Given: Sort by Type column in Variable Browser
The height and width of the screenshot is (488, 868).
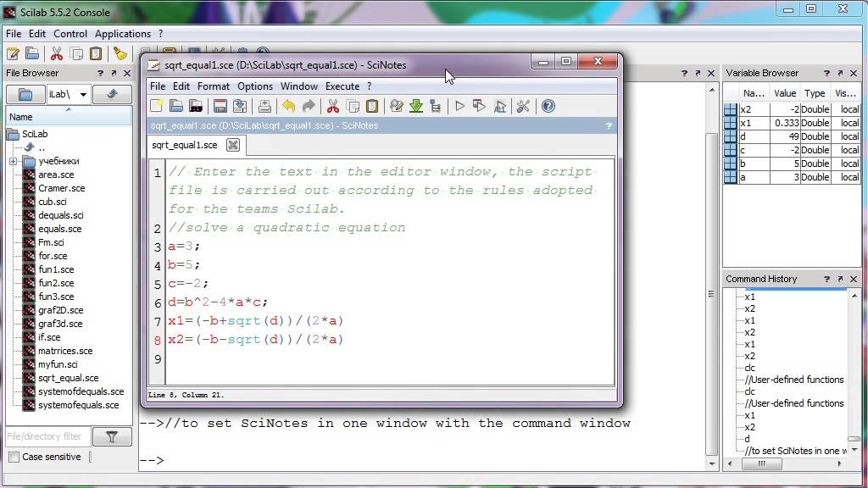Looking at the screenshot, I should tap(815, 93).
